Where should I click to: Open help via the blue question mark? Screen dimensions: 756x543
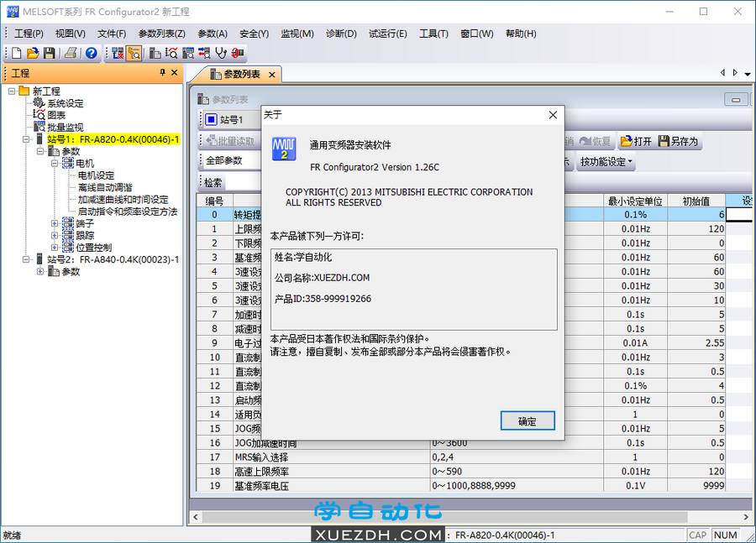coord(91,53)
